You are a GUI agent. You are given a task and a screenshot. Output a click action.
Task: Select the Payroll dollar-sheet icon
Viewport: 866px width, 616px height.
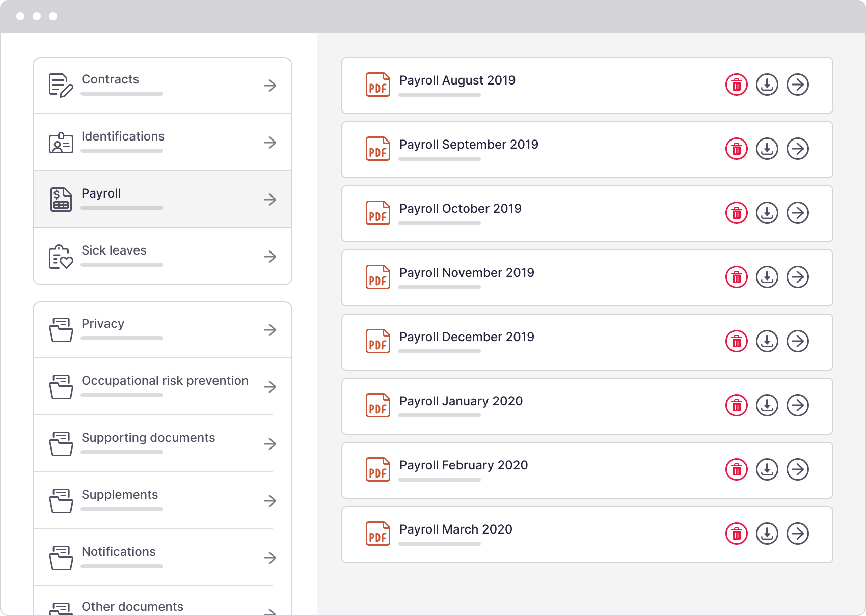click(x=60, y=199)
